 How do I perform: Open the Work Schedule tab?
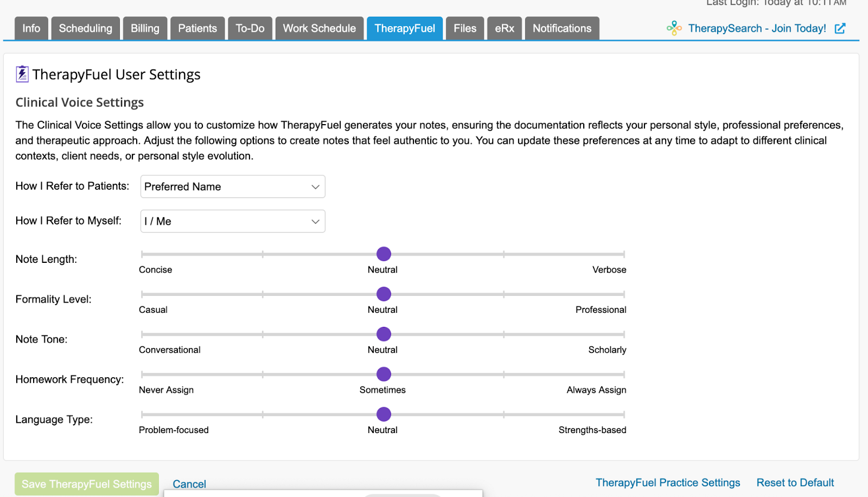click(319, 28)
